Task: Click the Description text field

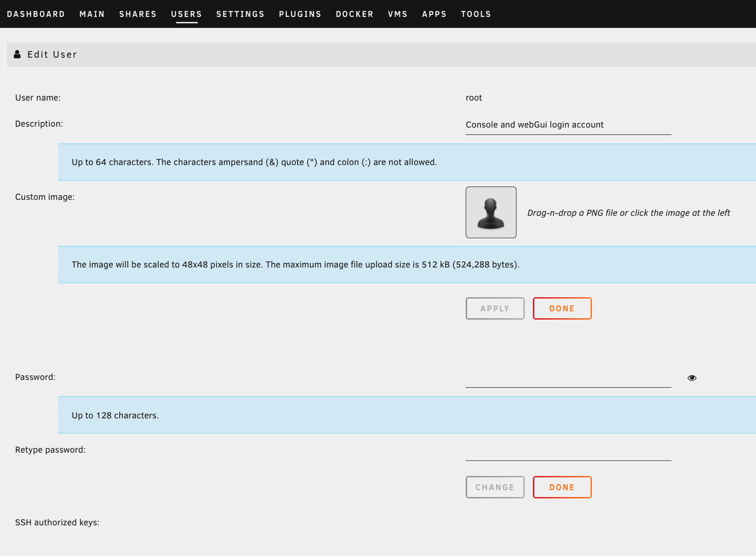Action: point(567,125)
